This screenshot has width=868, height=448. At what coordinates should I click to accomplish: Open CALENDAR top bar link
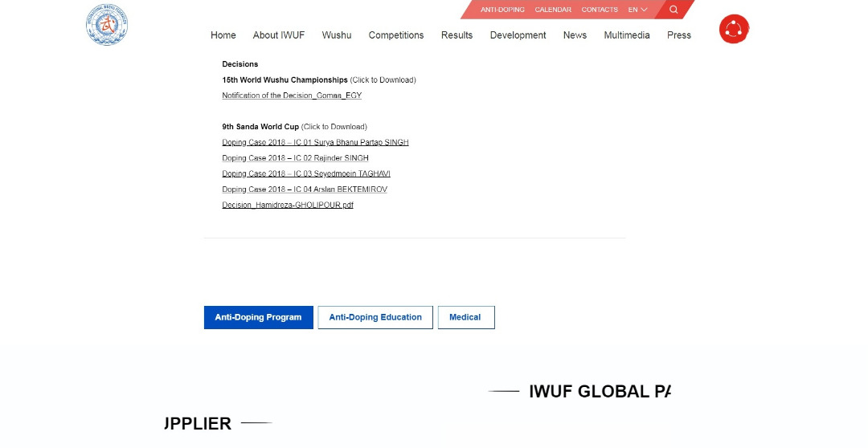click(x=553, y=10)
